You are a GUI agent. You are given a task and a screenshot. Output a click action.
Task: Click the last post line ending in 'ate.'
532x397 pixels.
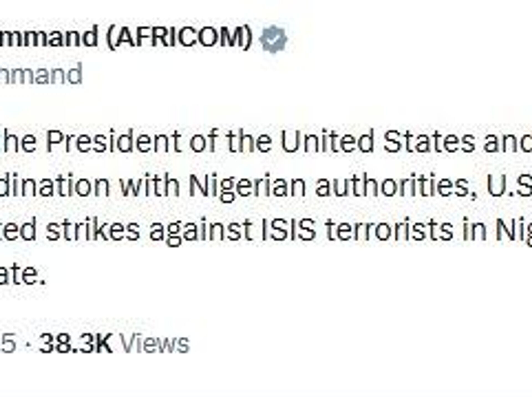pyautogui.click(x=22, y=274)
